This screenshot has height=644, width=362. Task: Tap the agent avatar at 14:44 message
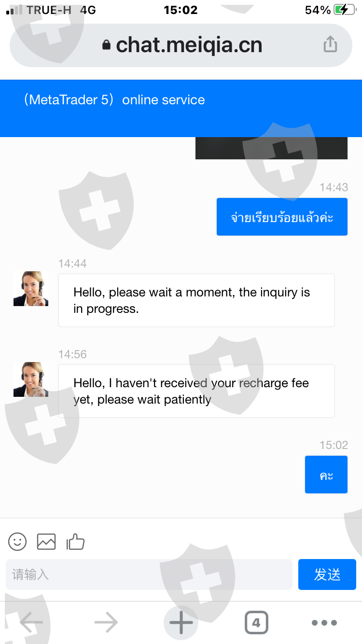click(31, 289)
